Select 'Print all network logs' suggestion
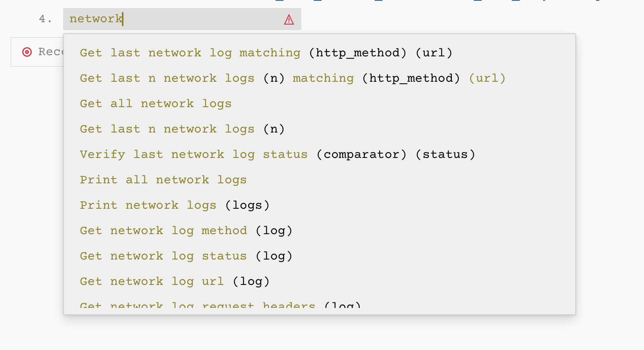644x350 pixels. [x=320, y=180]
